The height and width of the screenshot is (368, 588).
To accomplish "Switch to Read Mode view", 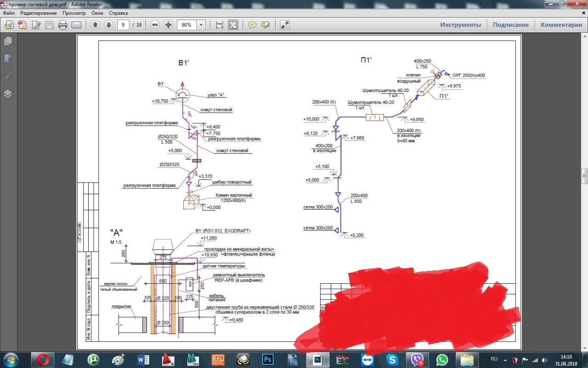I will [x=285, y=25].
